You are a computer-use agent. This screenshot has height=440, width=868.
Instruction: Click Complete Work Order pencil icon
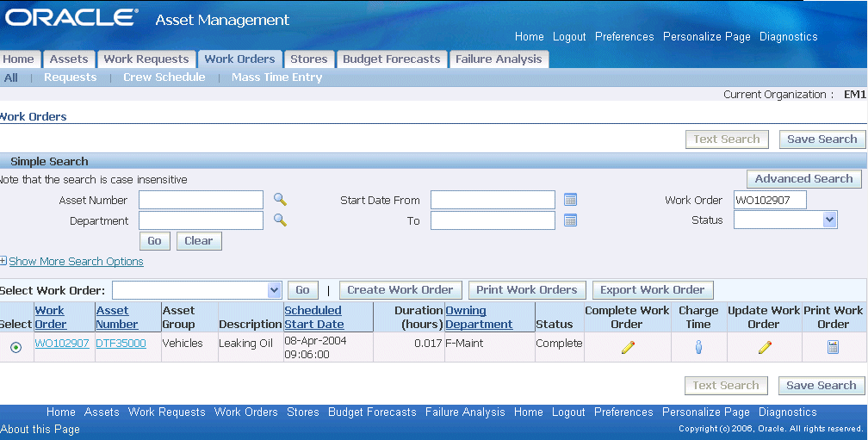628,347
